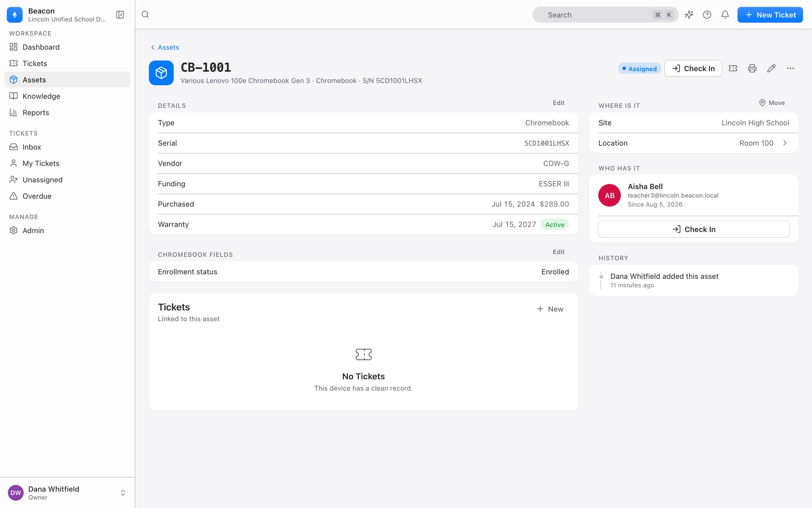The width and height of the screenshot is (812, 508).
Task: Show Overdue tickets
Action: (67, 196)
